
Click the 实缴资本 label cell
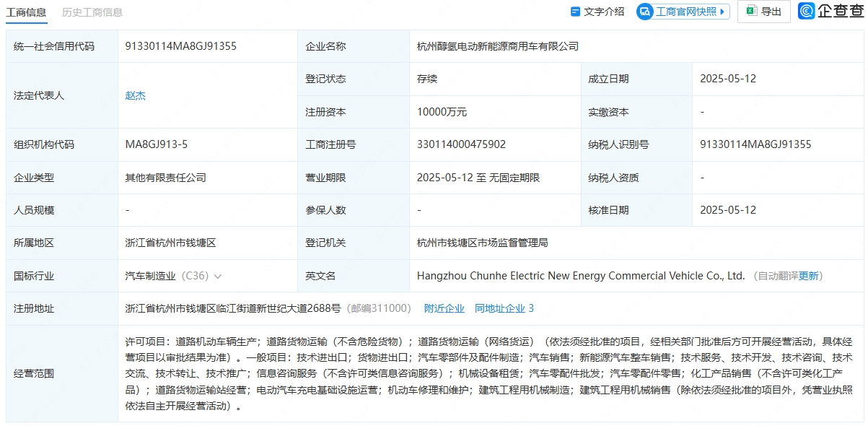(636, 112)
